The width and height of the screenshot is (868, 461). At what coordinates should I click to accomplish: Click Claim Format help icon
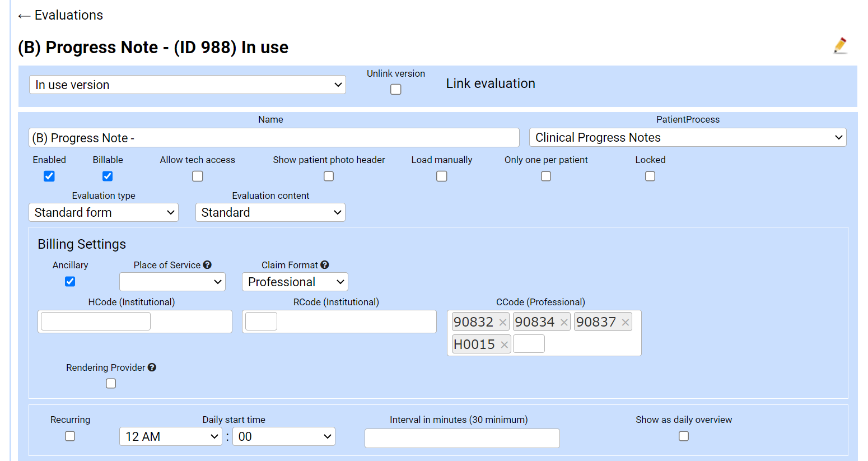click(x=325, y=265)
